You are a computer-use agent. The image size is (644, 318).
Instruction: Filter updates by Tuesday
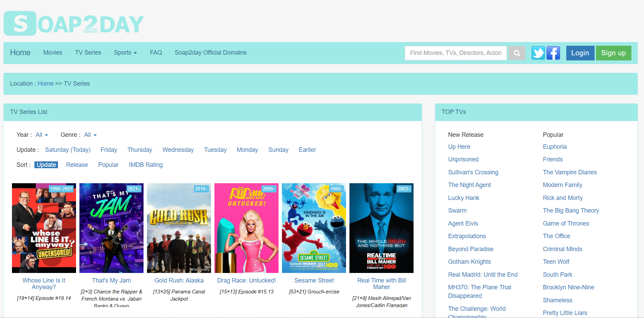215,150
